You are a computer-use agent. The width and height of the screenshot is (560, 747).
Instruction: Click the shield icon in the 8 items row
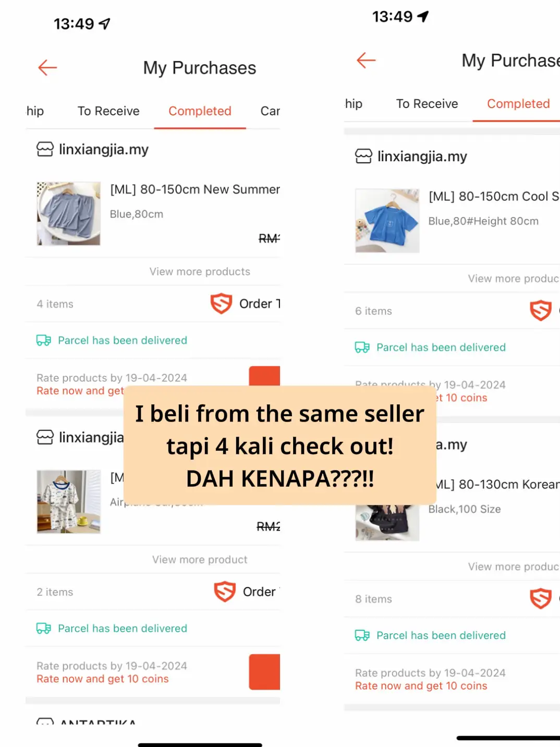pyautogui.click(x=541, y=598)
